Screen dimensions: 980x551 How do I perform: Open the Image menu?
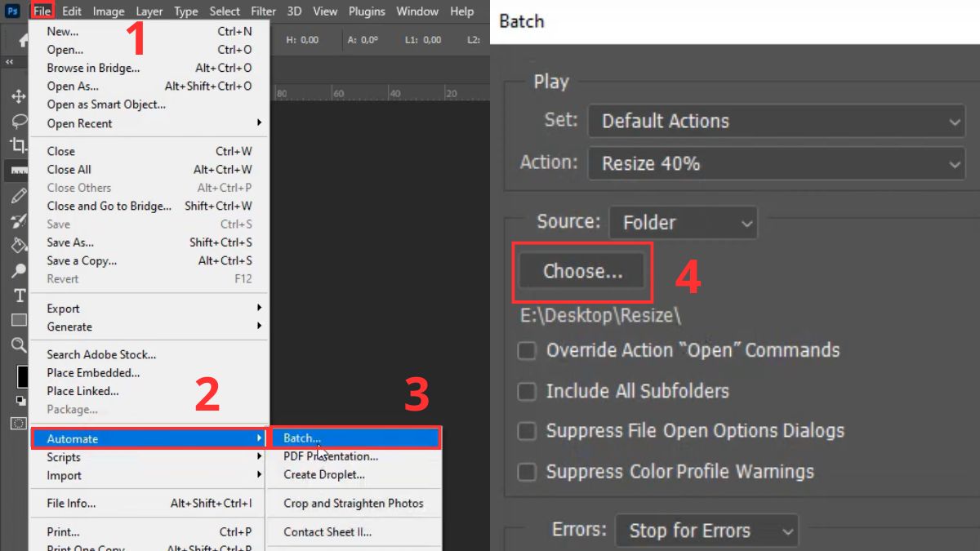[109, 11]
